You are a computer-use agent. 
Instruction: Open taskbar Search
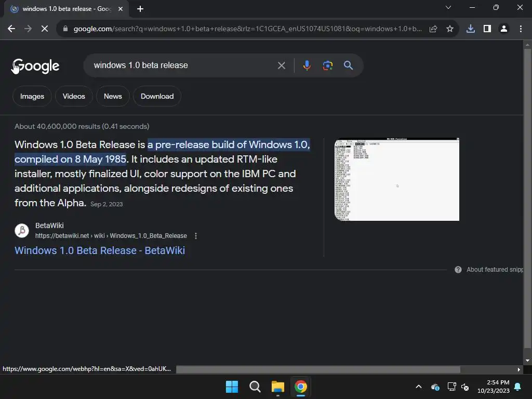click(255, 387)
